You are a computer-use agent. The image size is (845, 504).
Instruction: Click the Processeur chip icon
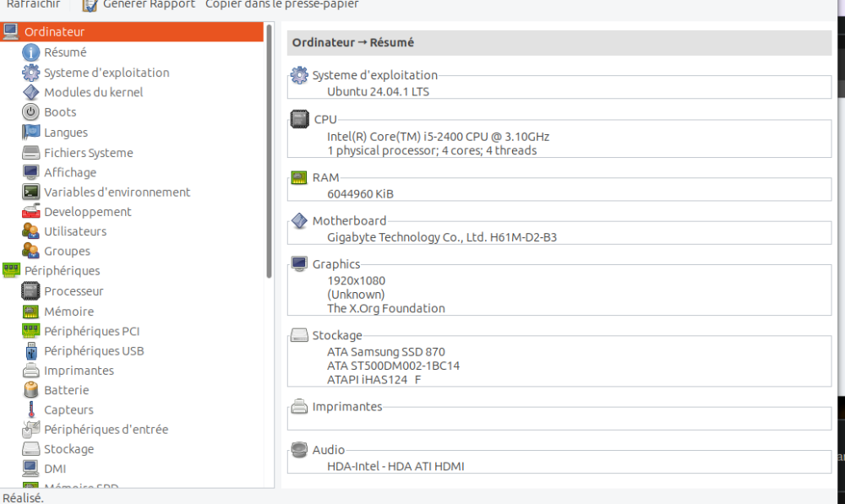(x=31, y=291)
